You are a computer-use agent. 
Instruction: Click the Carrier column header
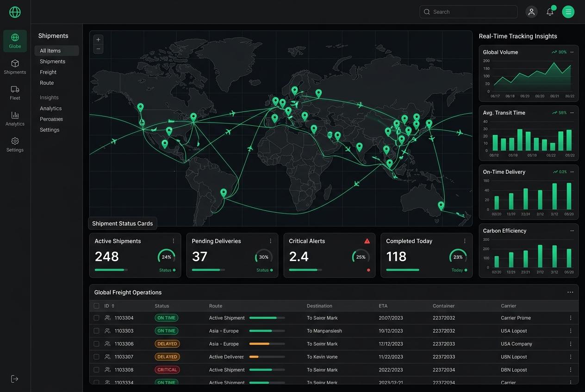click(508, 306)
